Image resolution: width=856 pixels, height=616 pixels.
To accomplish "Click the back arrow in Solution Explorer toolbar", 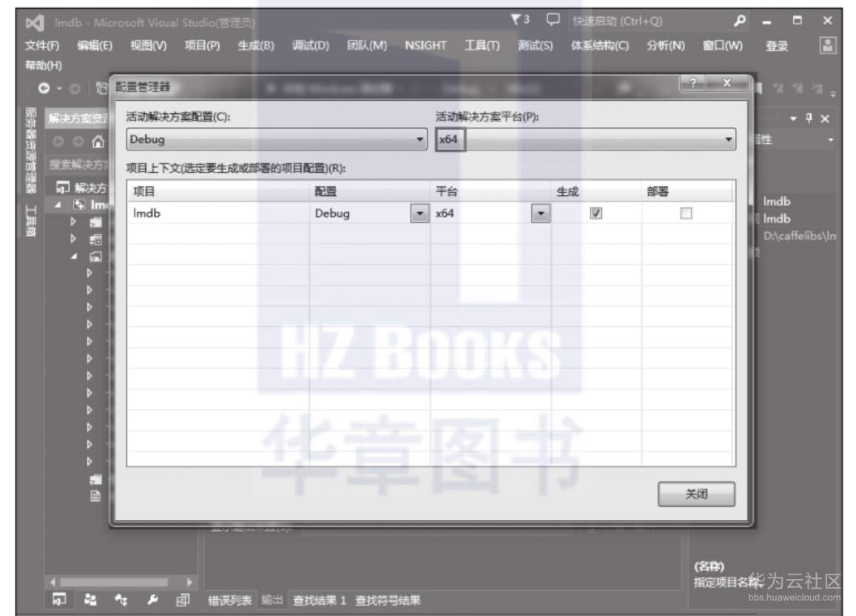I will (x=58, y=142).
